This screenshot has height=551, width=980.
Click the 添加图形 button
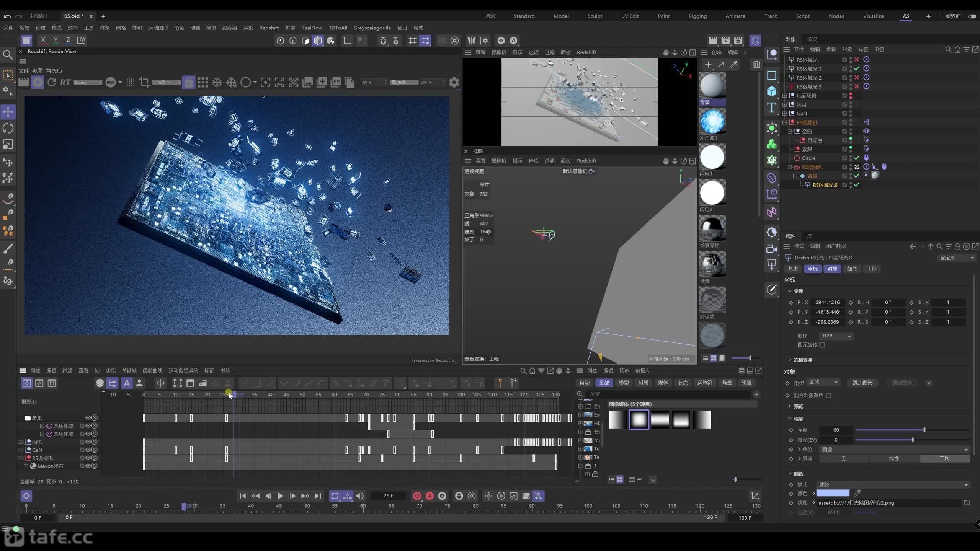862,383
